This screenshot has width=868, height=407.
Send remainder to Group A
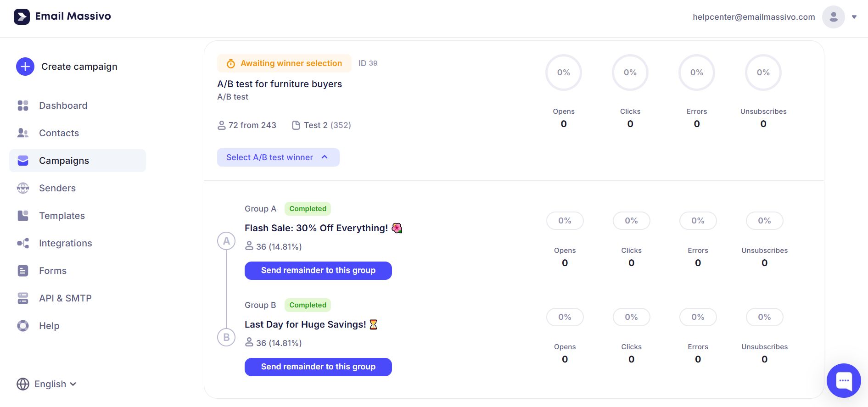318,271
